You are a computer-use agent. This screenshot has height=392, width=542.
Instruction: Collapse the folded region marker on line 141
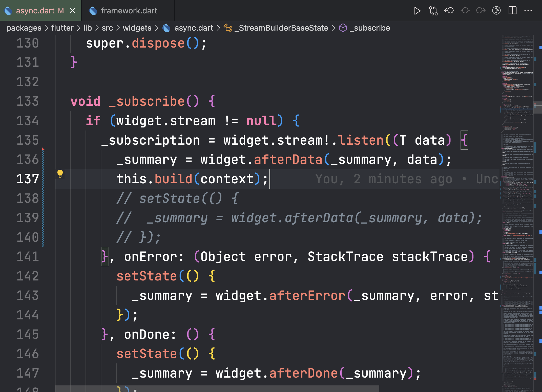[x=105, y=256]
